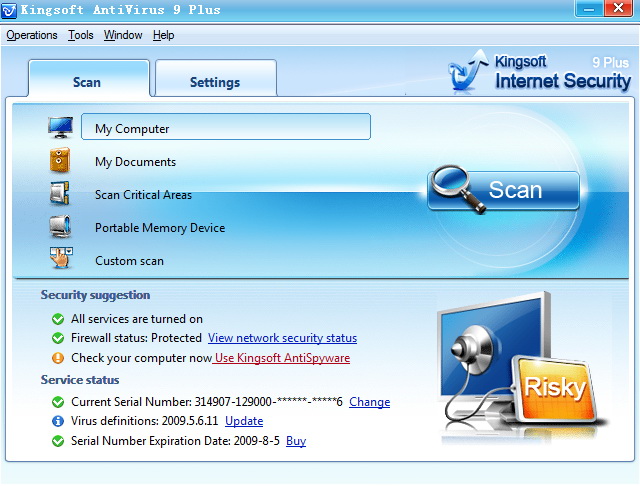The height and width of the screenshot is (486, 640).
Task: Click the green check beside Firewall status
Action: click(x=58, y=338)
